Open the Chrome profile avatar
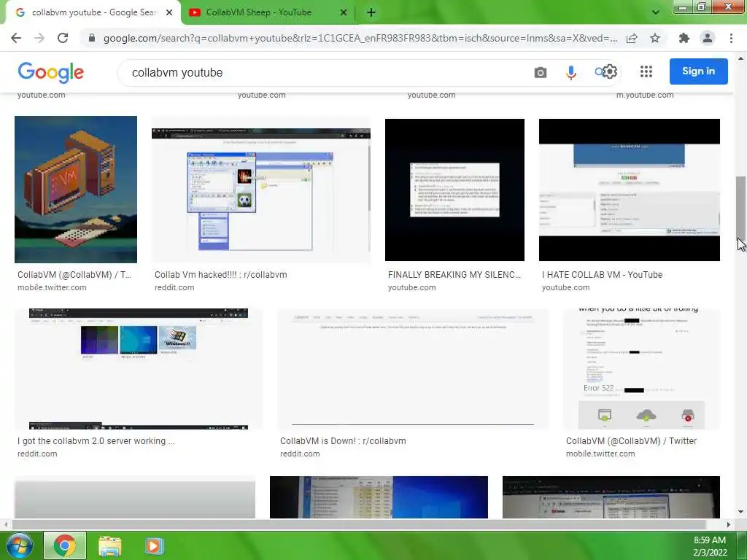Screen dimensions: 747x560 coord(708,38)
